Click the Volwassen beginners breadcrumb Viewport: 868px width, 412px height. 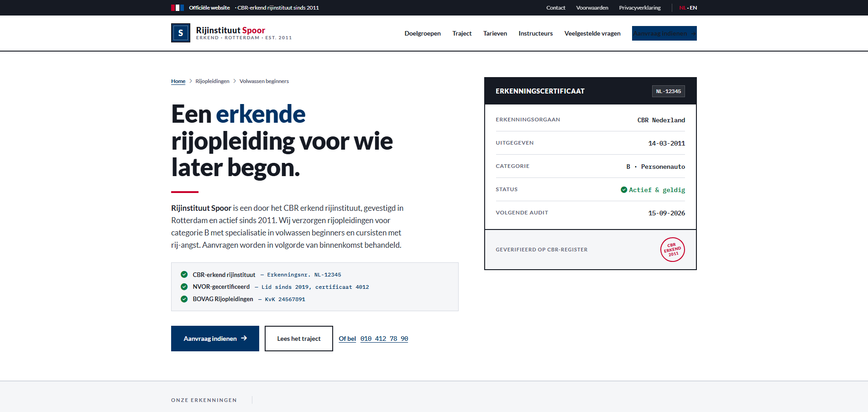[x=264, y=81]
